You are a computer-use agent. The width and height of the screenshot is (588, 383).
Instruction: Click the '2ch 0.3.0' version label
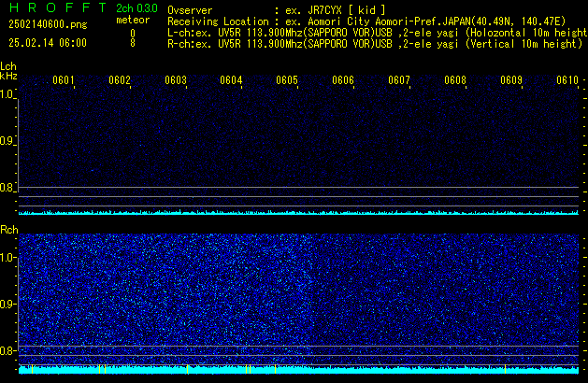tap(136, 7)
